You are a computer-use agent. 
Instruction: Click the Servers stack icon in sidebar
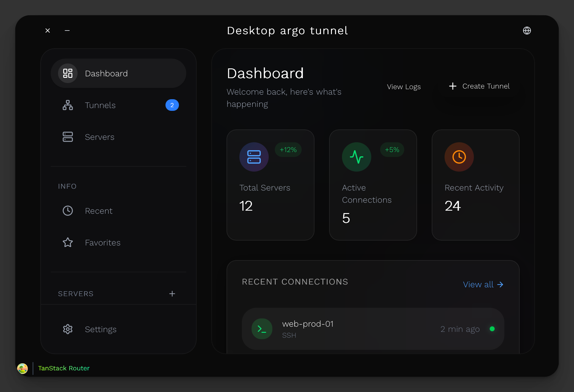[x=67, y=137]
